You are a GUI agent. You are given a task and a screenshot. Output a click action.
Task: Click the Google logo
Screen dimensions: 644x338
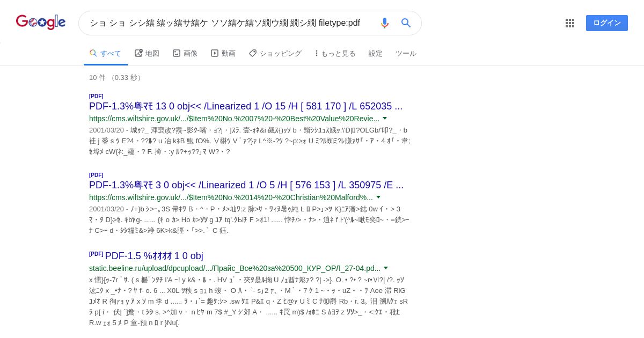click(41, 22)
